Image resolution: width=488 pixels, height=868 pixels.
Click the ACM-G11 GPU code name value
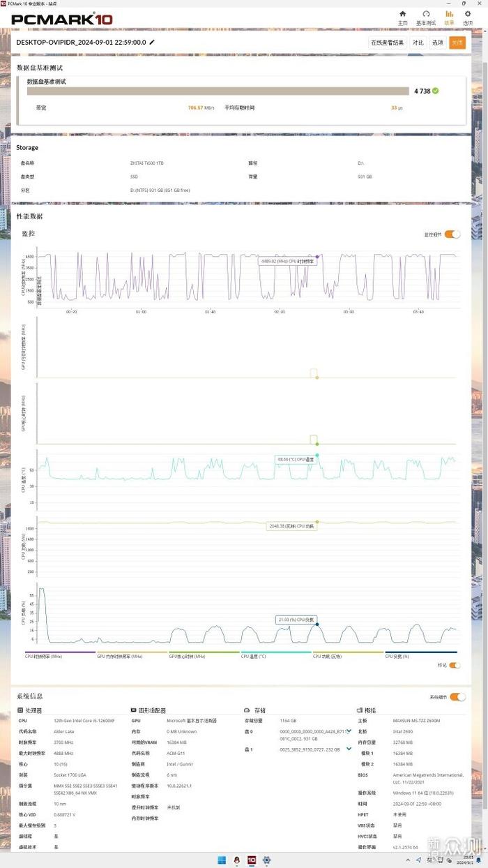[176, 753]
